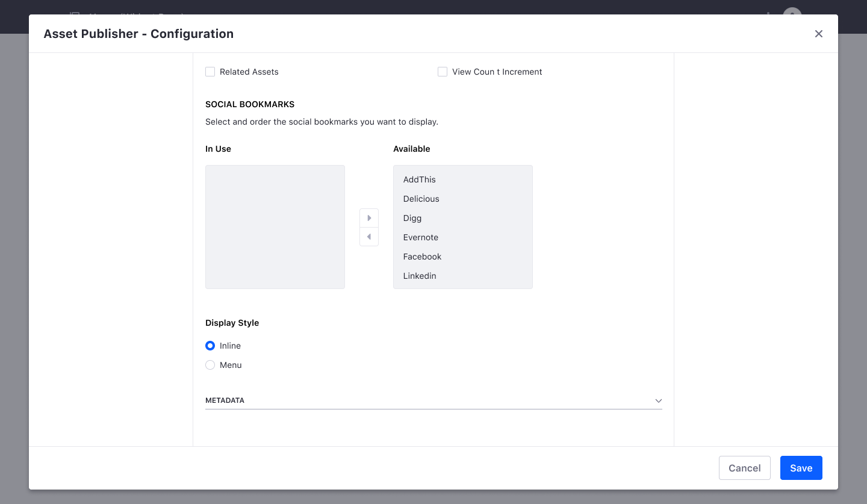Pick Digg in the Available list

(412, 218)
